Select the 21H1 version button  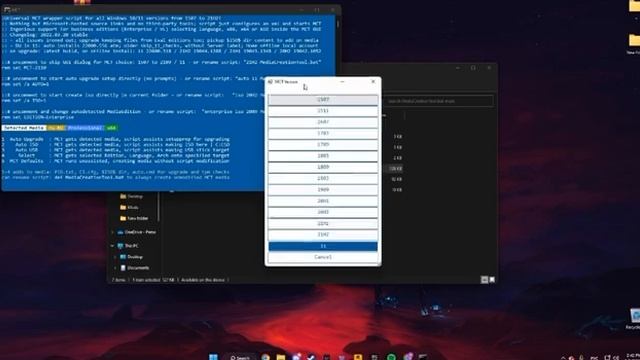323,224
